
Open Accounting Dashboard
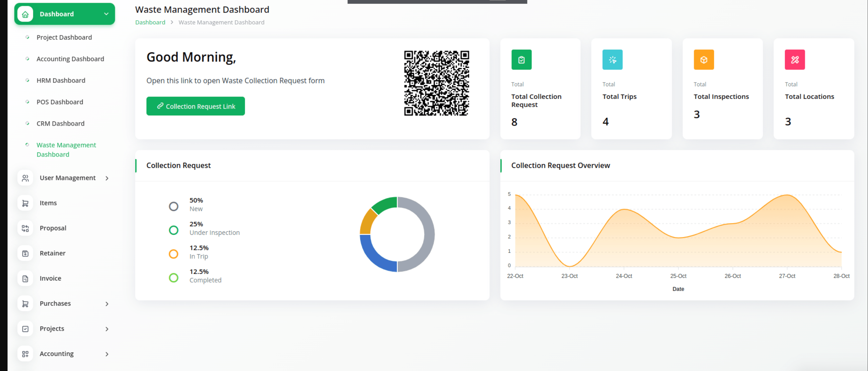click(x=70, y=59)
